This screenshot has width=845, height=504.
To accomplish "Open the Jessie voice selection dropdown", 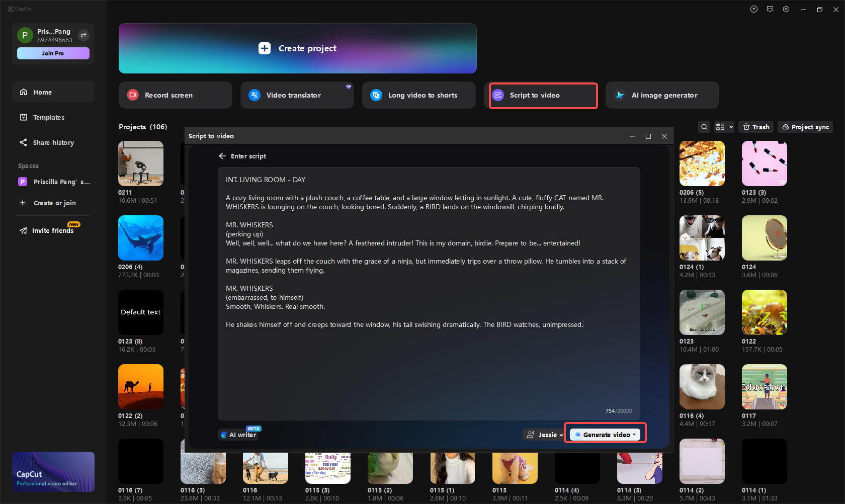I will pyautogui.click(x=545, y=435).
